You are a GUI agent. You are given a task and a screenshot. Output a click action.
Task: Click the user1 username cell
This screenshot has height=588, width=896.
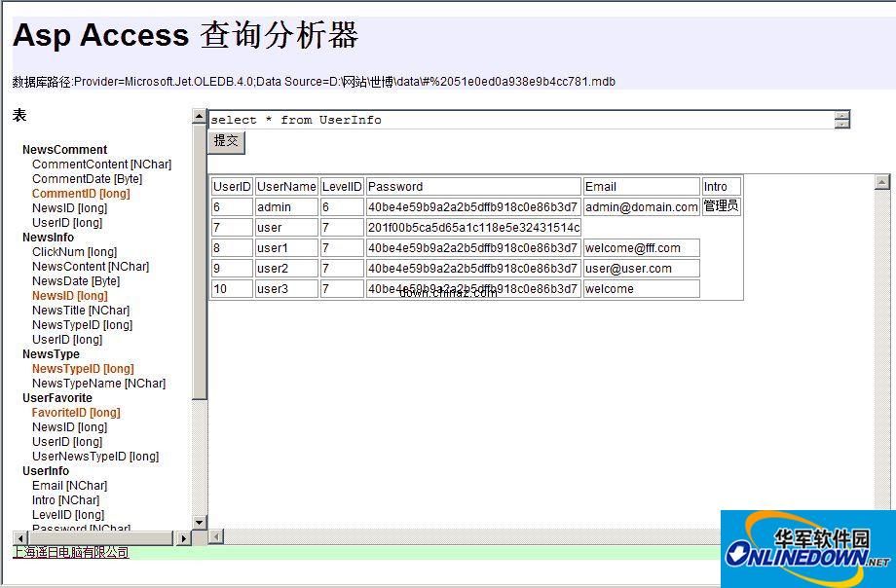coord(286,248)
